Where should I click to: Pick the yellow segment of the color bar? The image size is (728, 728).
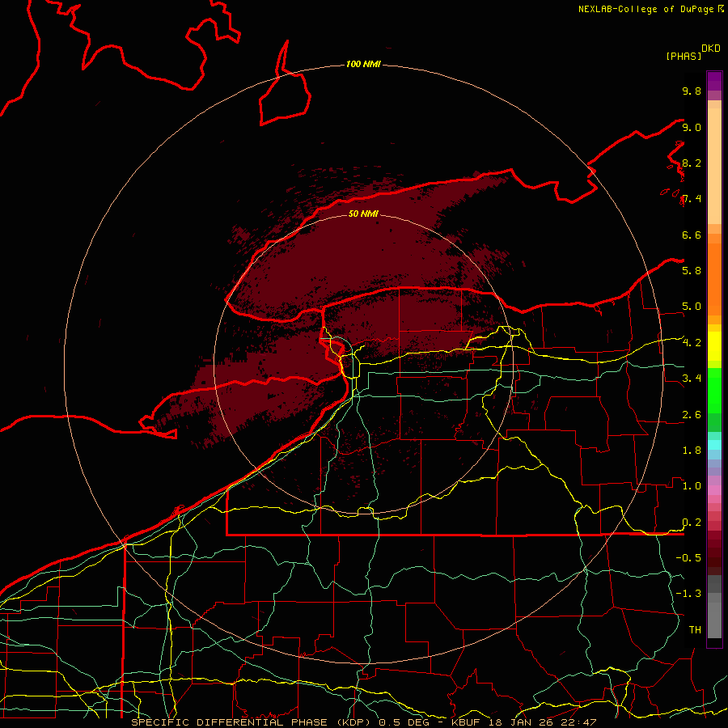[x=714, y=346]
